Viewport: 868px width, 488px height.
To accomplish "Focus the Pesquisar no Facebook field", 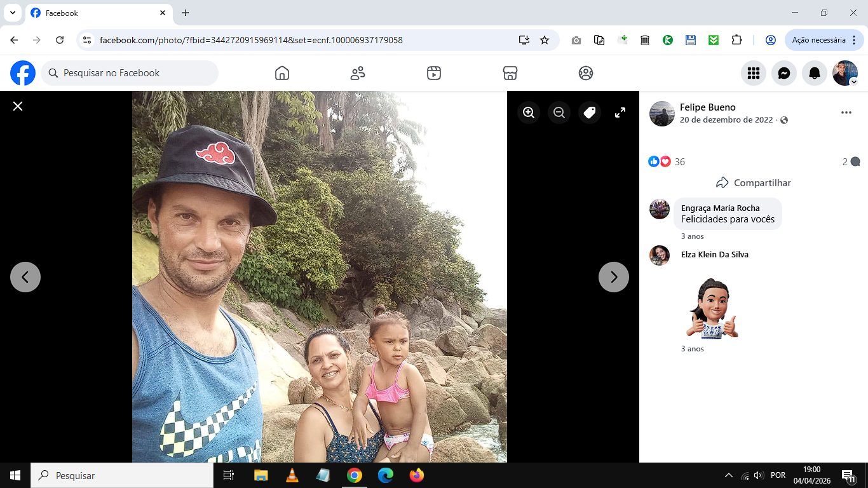I will pos(130,73).
